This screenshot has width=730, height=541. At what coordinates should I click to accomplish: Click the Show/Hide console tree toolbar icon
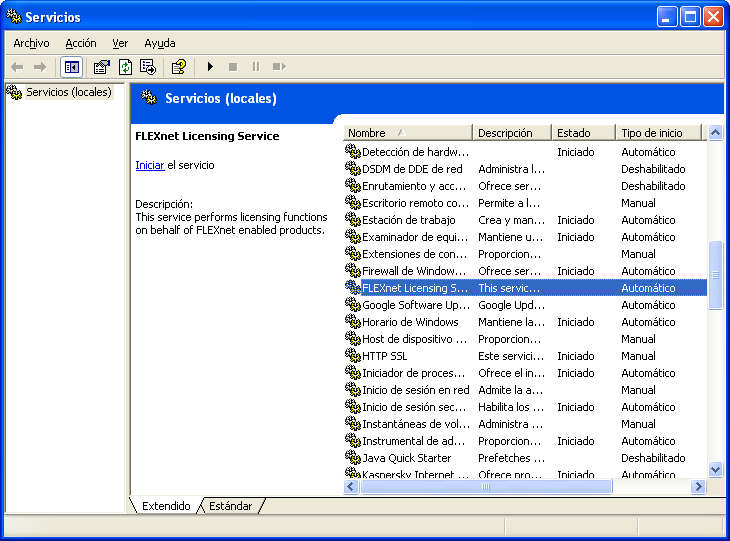(71, 67)
